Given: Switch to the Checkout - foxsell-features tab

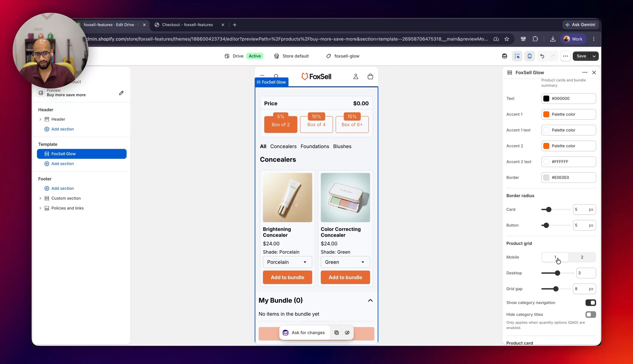Looking at the screenshot, I should [187, 25].
